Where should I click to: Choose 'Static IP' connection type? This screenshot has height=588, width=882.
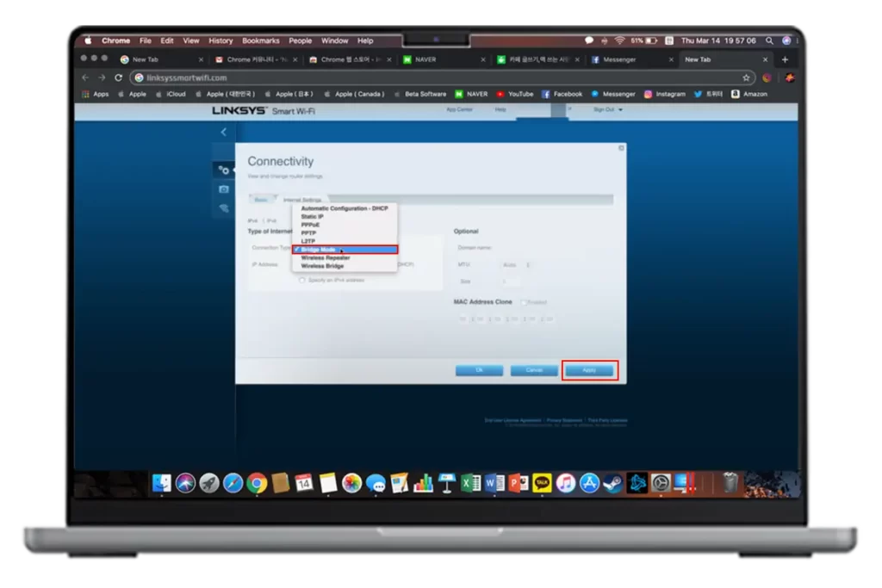click(x=345, y=216)
